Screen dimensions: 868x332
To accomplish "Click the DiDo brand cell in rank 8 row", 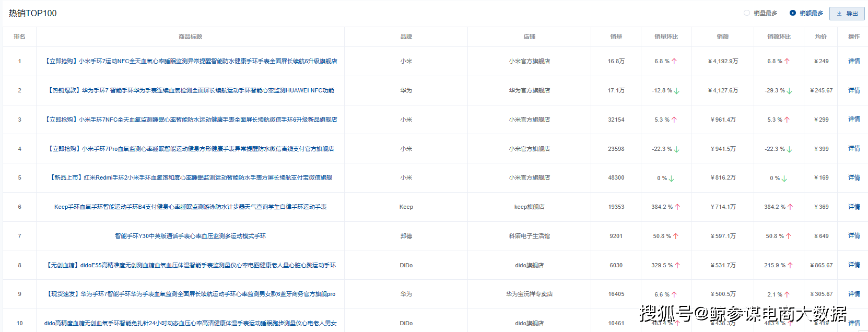I will click(406, 265).
